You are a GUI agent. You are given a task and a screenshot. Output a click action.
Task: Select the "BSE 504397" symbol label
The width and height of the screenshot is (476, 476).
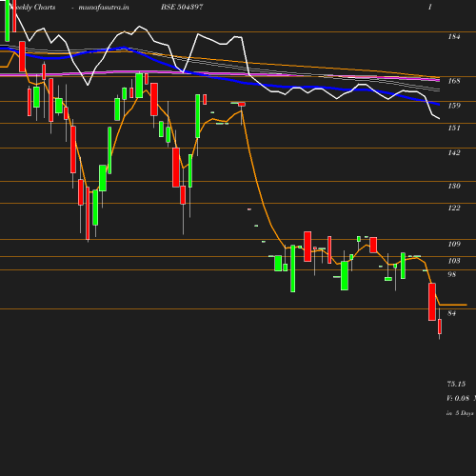click(182, 7)
